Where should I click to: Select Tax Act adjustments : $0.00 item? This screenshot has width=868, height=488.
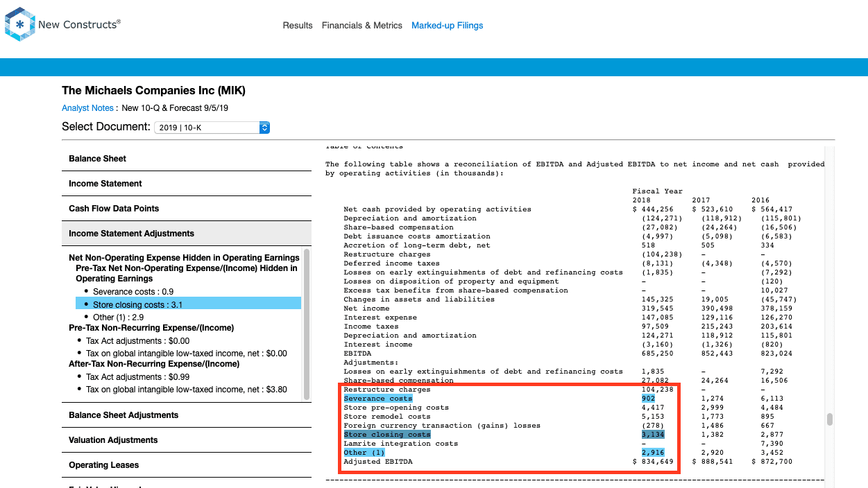tap(137, 341)
